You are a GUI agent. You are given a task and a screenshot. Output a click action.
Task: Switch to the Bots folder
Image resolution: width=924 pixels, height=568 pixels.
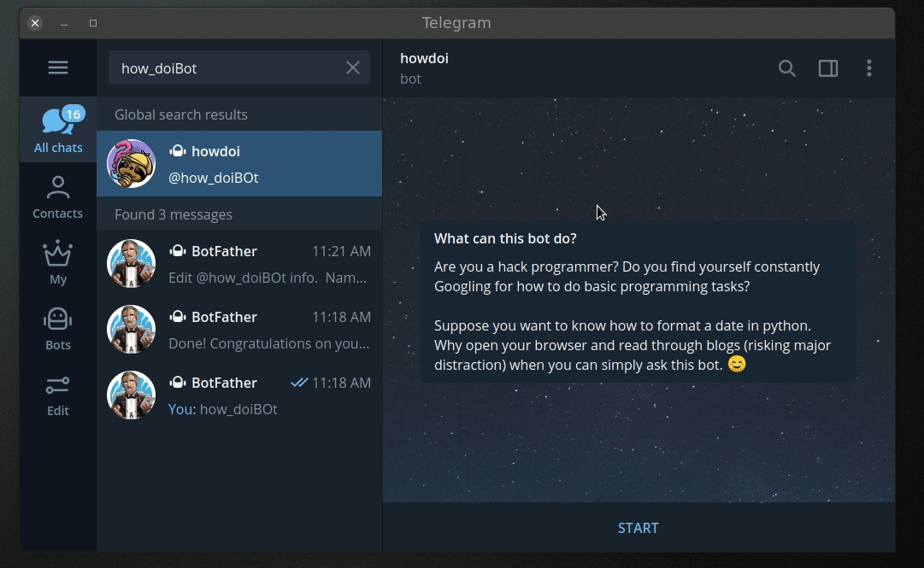(58, 329)
